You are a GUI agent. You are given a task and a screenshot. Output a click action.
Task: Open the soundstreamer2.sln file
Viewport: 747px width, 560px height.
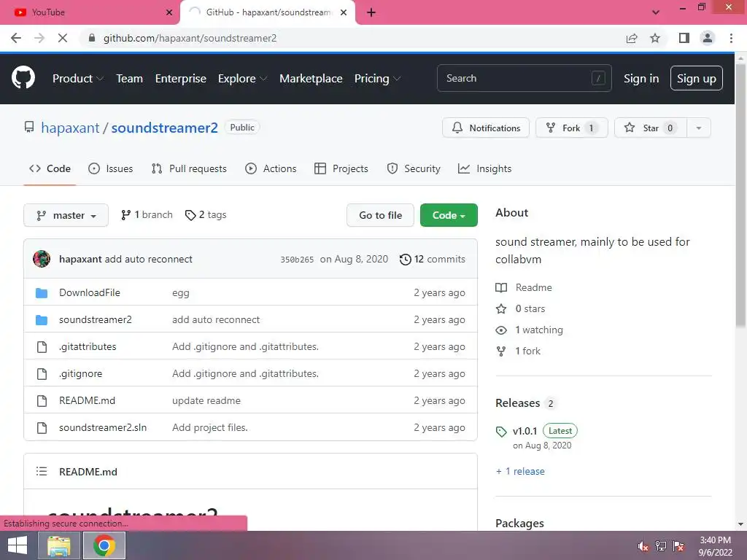pyautogui.click(x=103, y=427)
